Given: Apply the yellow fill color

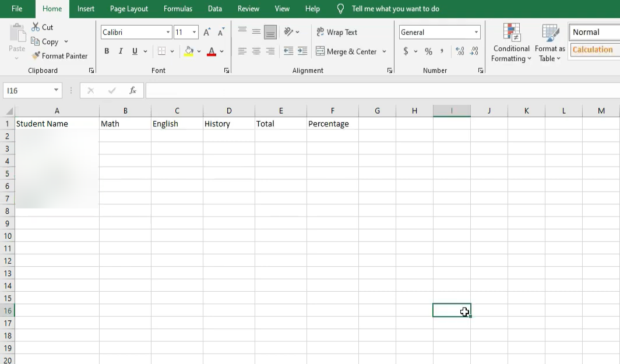Looking at the screenshot, I should coord(189,51).
